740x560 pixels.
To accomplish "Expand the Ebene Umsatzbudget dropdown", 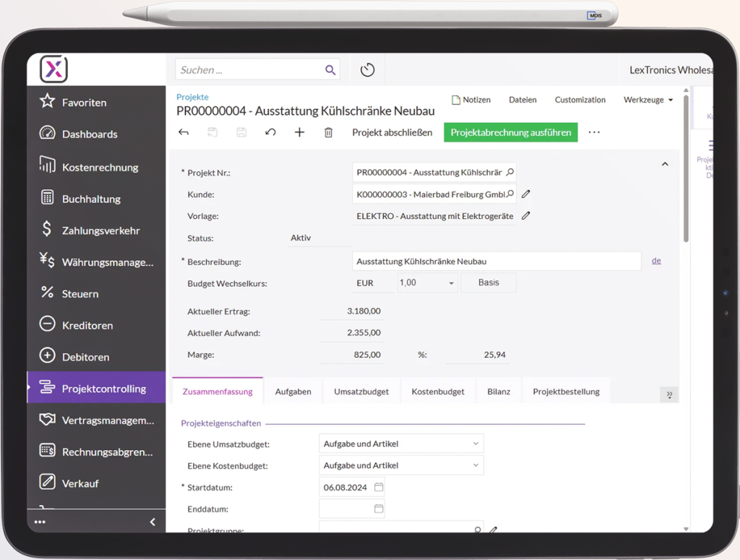I will (475, 444).
